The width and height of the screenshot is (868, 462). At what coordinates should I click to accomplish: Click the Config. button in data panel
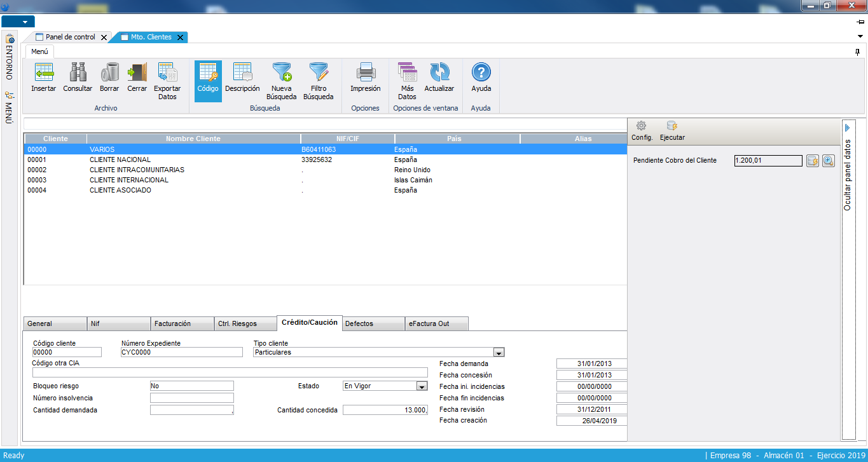[x=642, y=130]
